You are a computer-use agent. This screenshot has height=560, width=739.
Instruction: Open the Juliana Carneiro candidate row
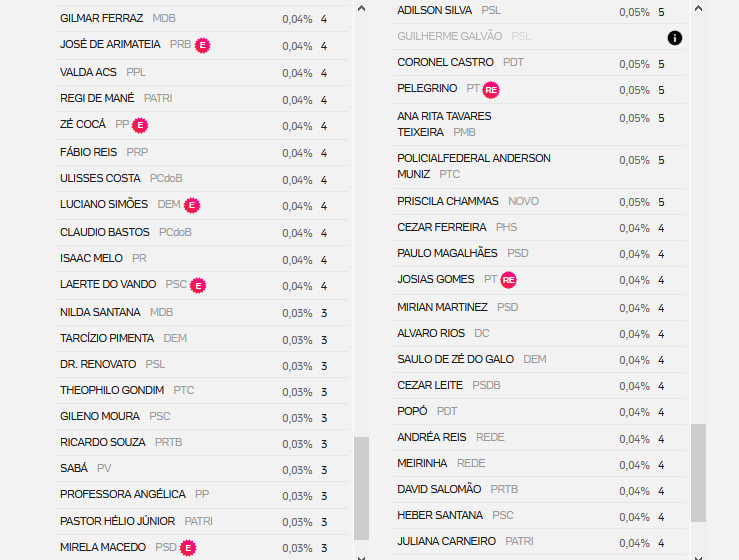pos(539,542)
